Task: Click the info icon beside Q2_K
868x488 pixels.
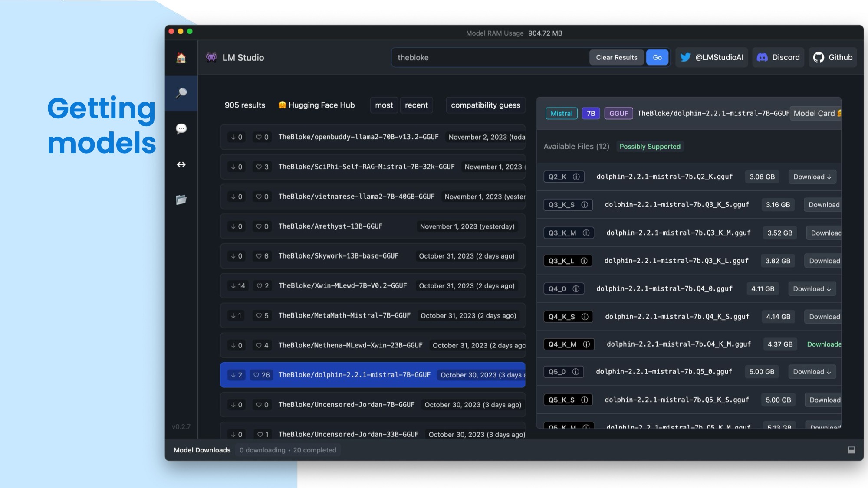Action: click(x=576, y=177)
